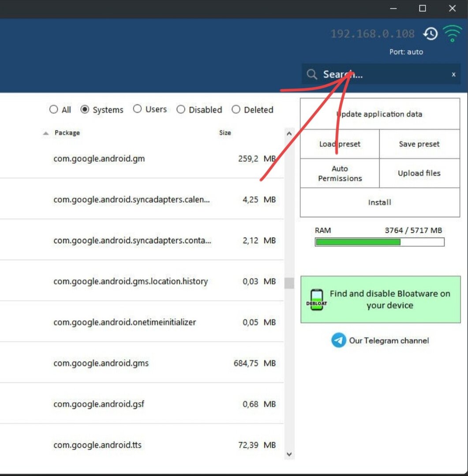Viewport: 468px width, 476px height.
Task: Click the green Wi-Fi connection icon
Action: coord(452,34)
